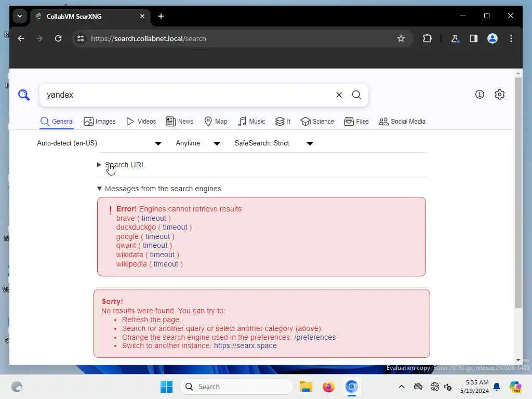Click the taskbar Search box
The height and width of the screenshot is (399, 532).
pos(236,387)
